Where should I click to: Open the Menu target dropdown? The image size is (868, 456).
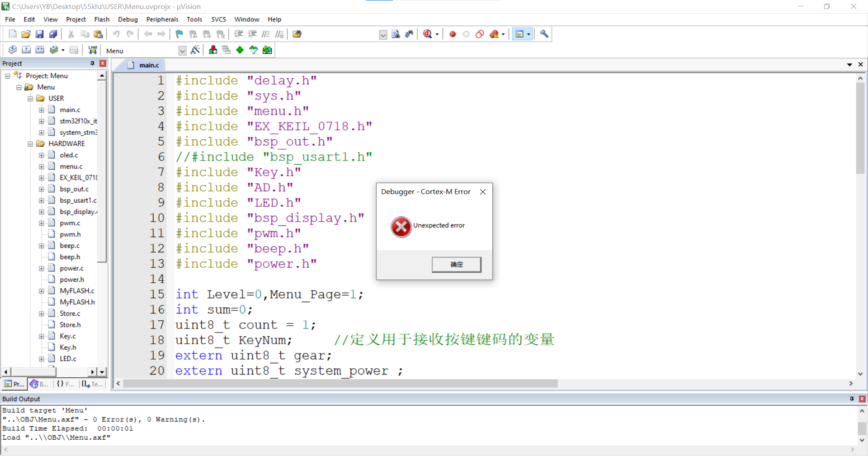pyautogui.click(x=182, y=51)
